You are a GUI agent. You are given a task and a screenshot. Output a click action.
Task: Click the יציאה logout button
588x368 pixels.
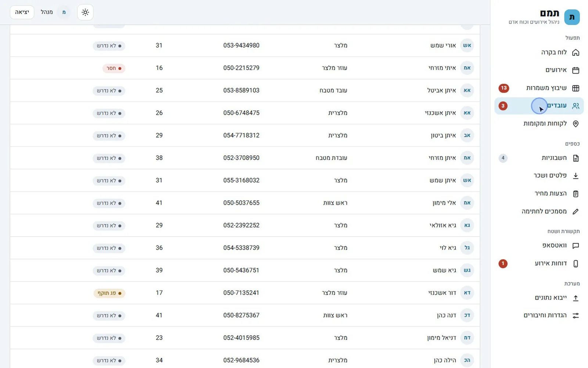click(x=22, y=12)
